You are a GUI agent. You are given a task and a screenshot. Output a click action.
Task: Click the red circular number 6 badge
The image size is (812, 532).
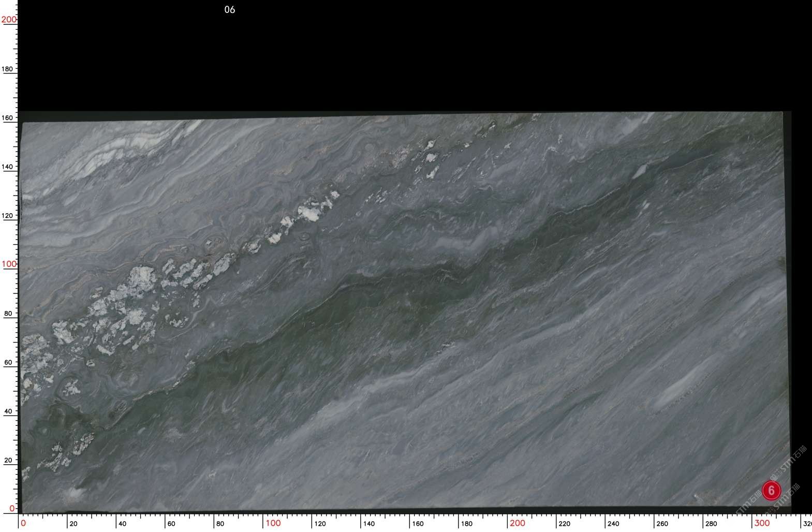[x=771, y=490]
